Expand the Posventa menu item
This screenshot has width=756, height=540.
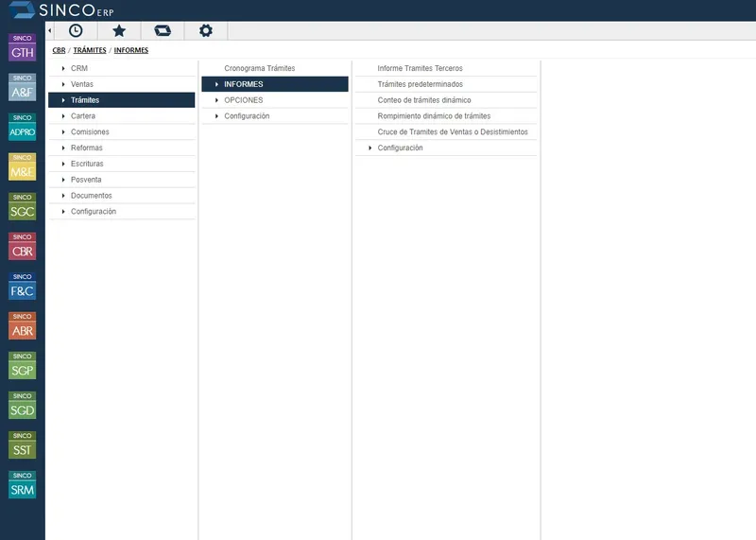[122, 180]
